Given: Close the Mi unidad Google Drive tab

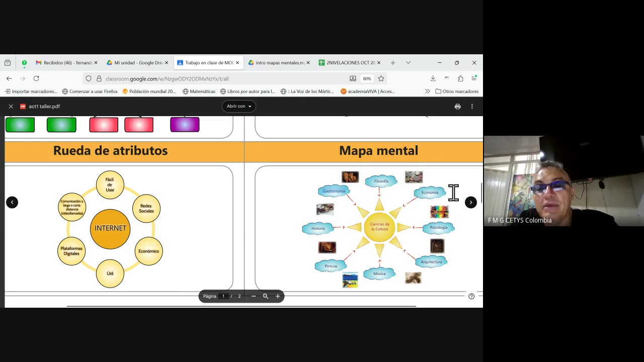Looking at the screenshot, I should tap(167, 63).
